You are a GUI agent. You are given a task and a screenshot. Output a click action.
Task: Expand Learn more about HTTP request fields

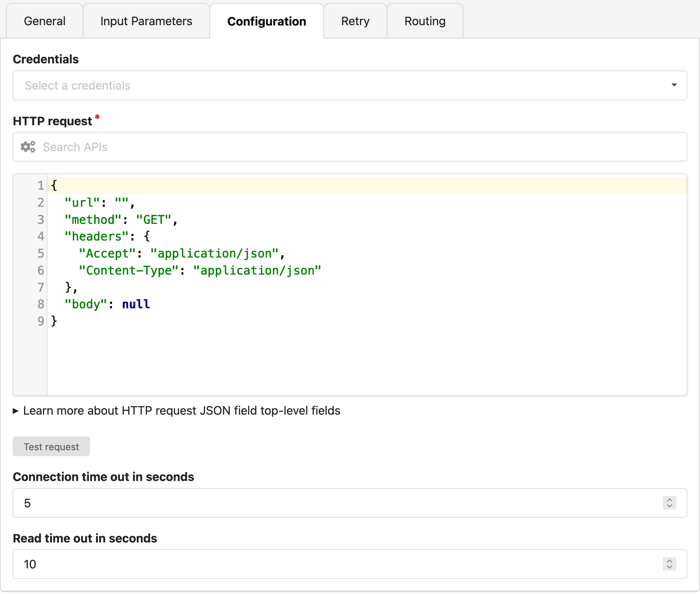pyautogui.click(x=176, y=411)
